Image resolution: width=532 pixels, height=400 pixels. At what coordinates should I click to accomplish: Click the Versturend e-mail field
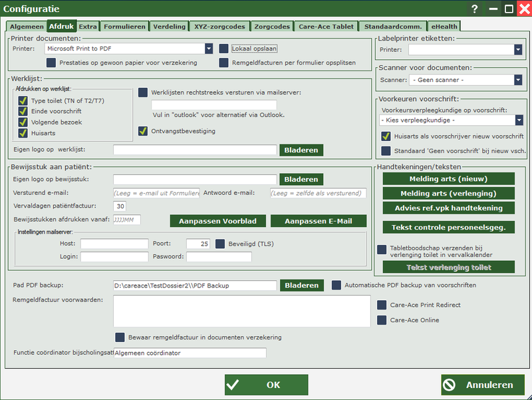156,193
